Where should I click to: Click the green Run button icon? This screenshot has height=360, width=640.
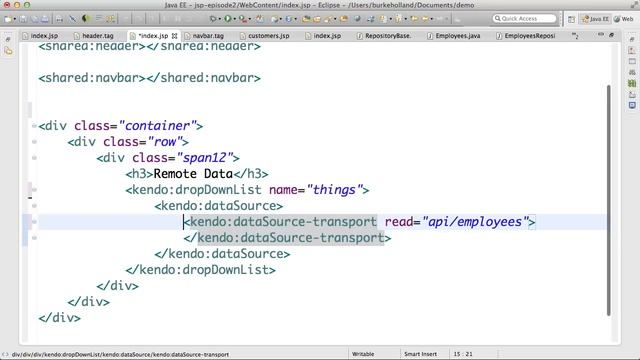[x=227, y=19]
